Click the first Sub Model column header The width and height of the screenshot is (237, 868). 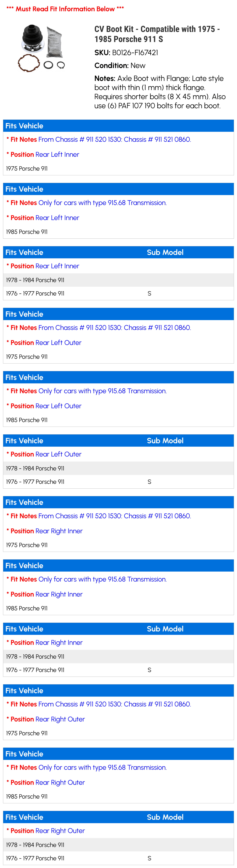click(x=165, y=252)
